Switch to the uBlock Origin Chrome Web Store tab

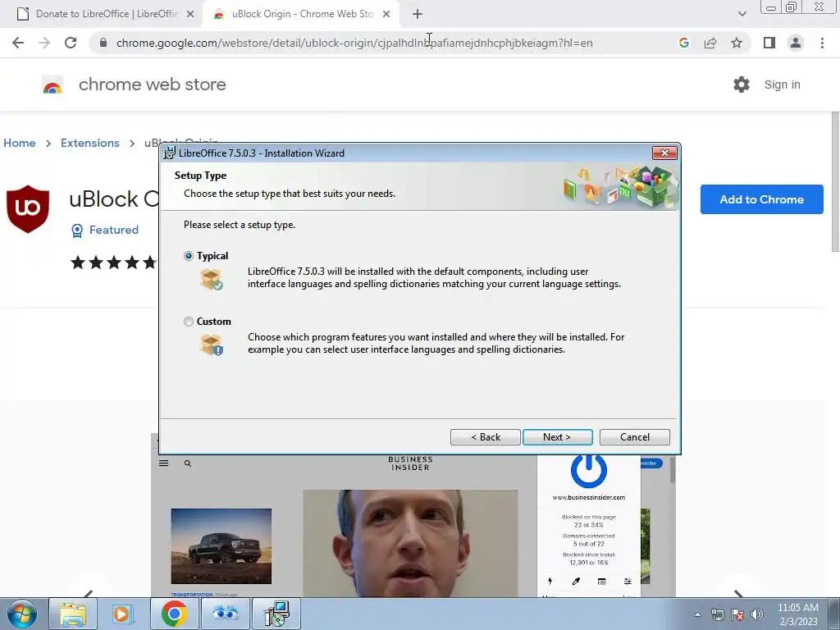302,14
